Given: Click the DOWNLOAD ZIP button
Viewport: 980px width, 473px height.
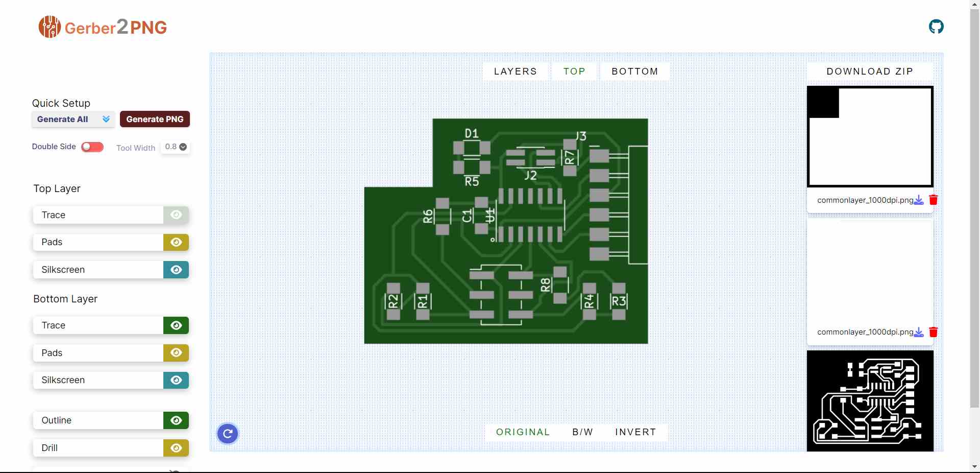Looking at the screenshot, I should (x=870, y=72).
